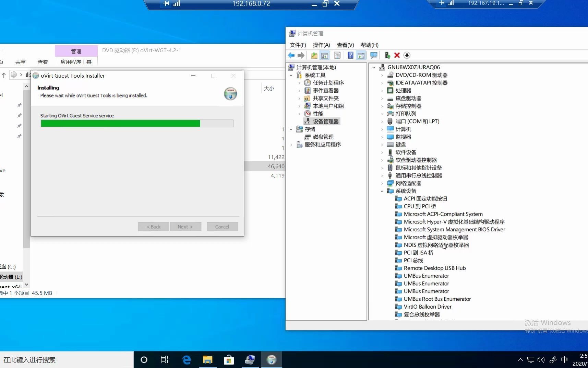Select local disk (C:) in Explorer sidebar
Screen dimensions: 588x368
(8, 266)
